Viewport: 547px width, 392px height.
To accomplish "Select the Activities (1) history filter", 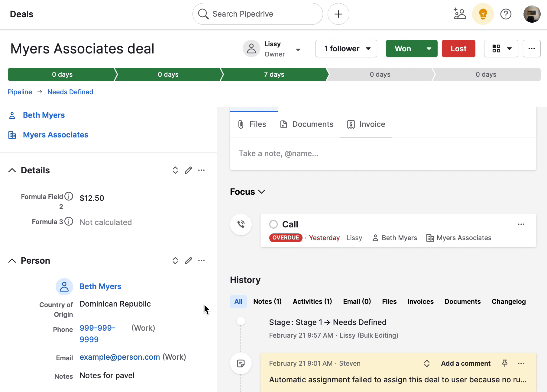I will tap(312, 301).
